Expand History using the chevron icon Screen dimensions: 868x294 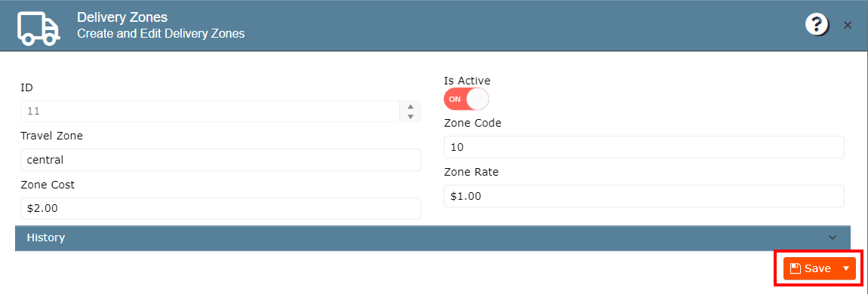[x=833, y=237]
